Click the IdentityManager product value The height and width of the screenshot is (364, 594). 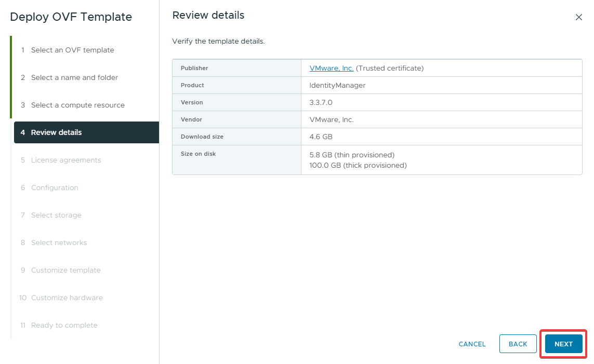click(337, 85)
